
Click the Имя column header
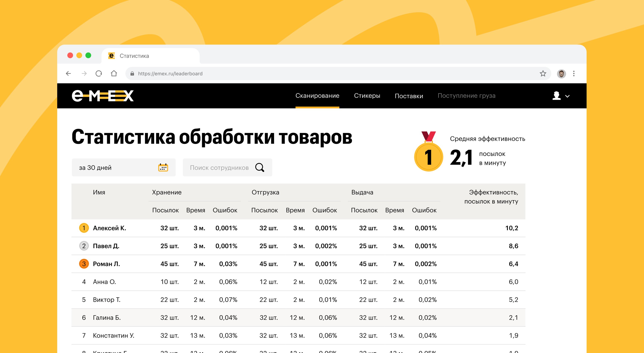tap(99, 192)
